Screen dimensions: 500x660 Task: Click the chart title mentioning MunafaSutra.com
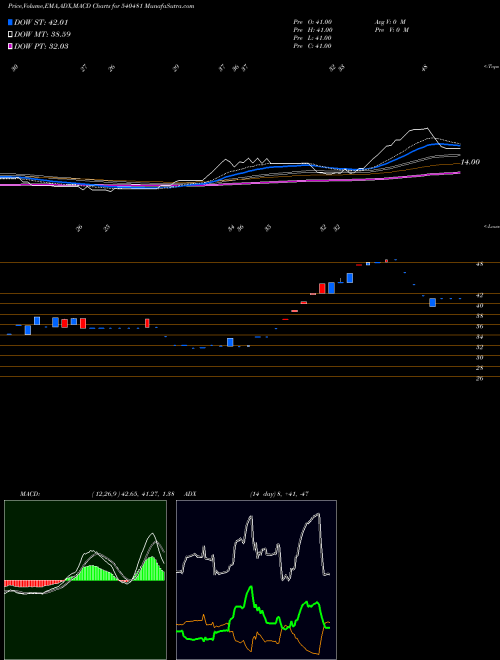click(x=101, y=7)
